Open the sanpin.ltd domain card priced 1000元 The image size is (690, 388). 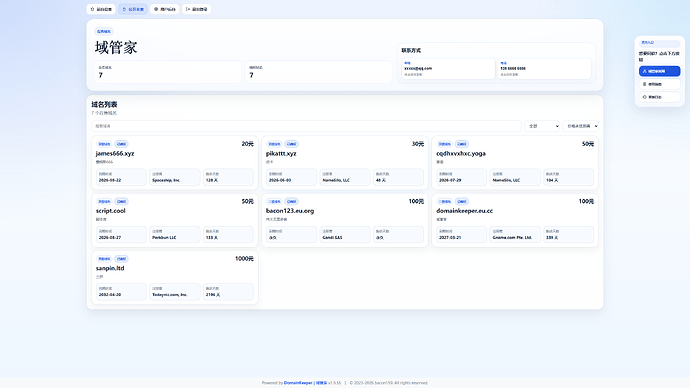pyautogui.click(x=175, y=277)
